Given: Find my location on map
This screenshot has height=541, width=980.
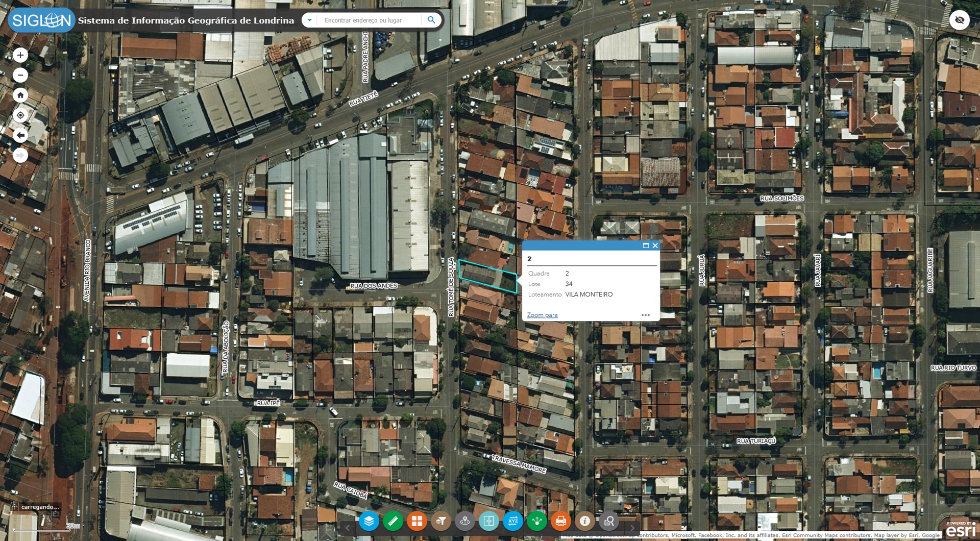Looking at the screenshot, I should click(20, 115).
